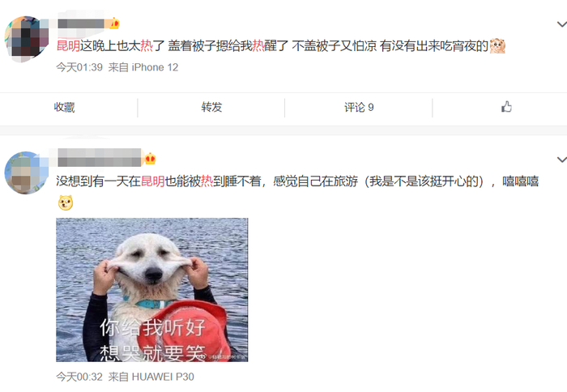This screenshot has height=392, width=567.
Task: Click the crown badge beside first username
Action: click(114, 23)
